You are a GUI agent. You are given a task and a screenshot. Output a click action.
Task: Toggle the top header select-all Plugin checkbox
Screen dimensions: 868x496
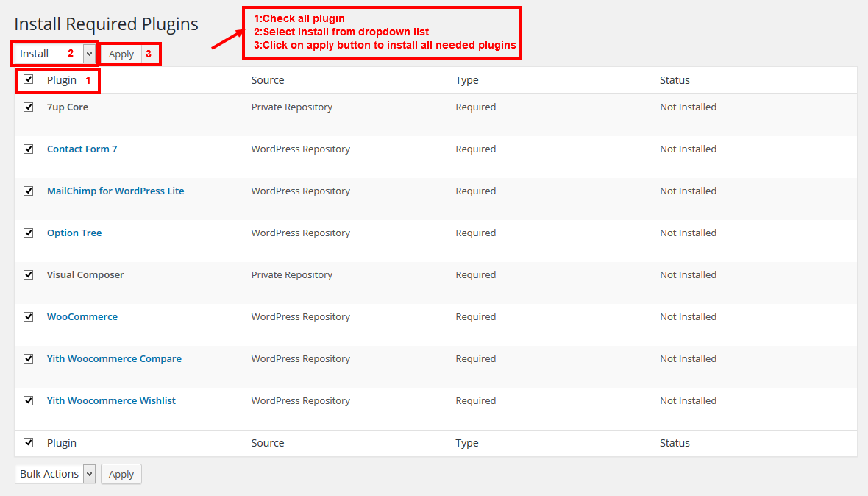pyautogui.click(x=28, y=79)
